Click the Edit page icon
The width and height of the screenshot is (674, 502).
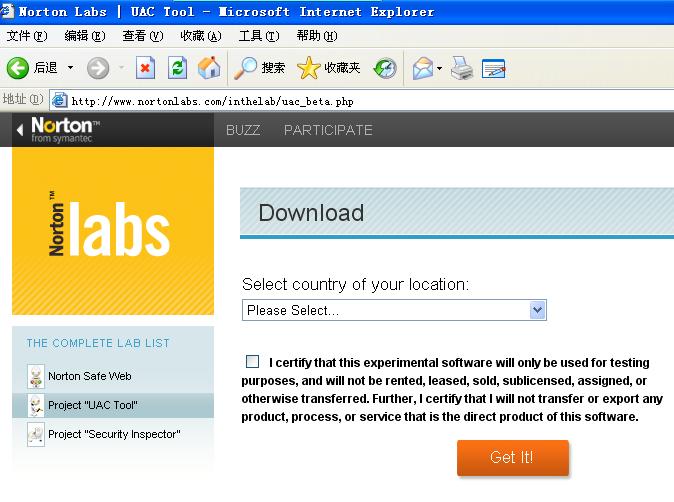tap(493, 68)
